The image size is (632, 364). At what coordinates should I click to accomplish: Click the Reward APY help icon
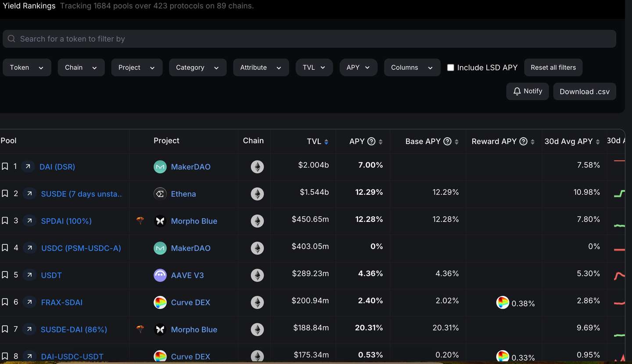click(x=523, y=141)
